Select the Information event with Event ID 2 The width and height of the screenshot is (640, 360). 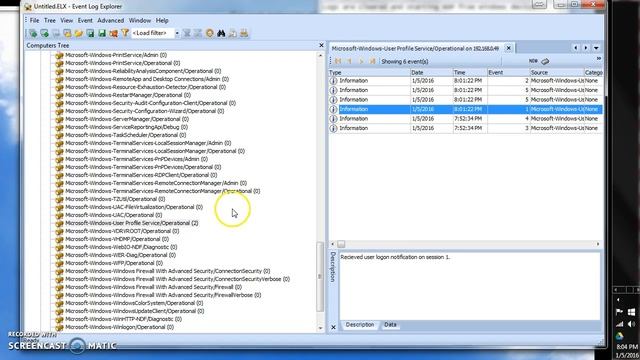point(466,81)
